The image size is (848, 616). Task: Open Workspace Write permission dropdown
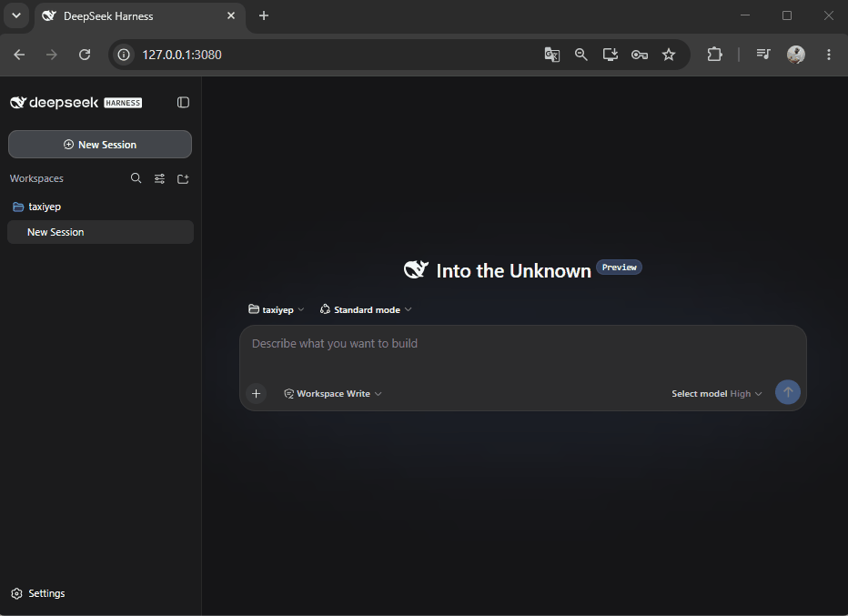pyautogui.click(x=333, y=394)
